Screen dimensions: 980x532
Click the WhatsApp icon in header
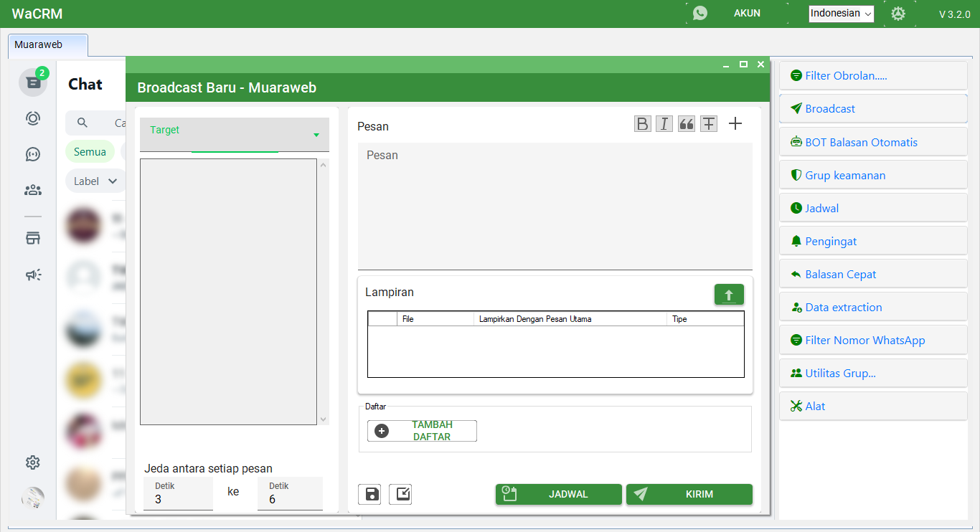pos(700,14)
